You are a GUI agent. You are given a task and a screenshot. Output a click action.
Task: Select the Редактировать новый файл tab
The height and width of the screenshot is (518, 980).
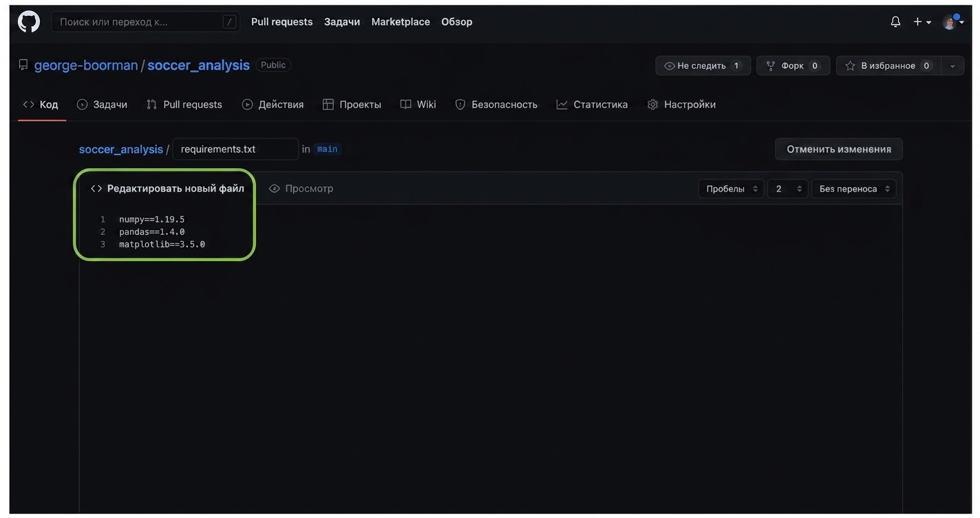click(167, 189)
